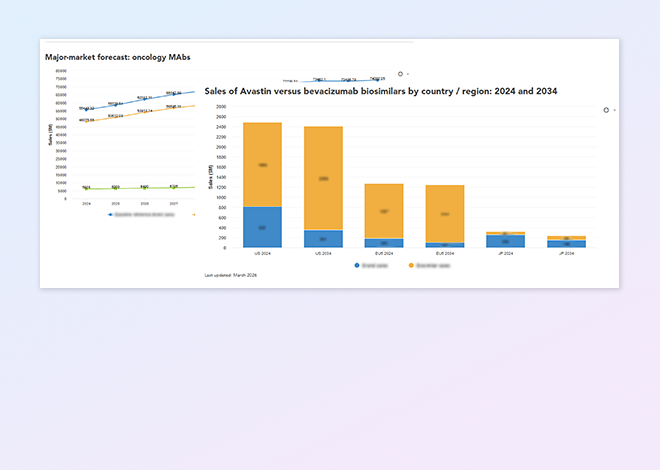The height and width of the screenshot is (470, 660).
Task: Select the orange segment of the EU5 2024 bar
Action: [x=384, y=211]
